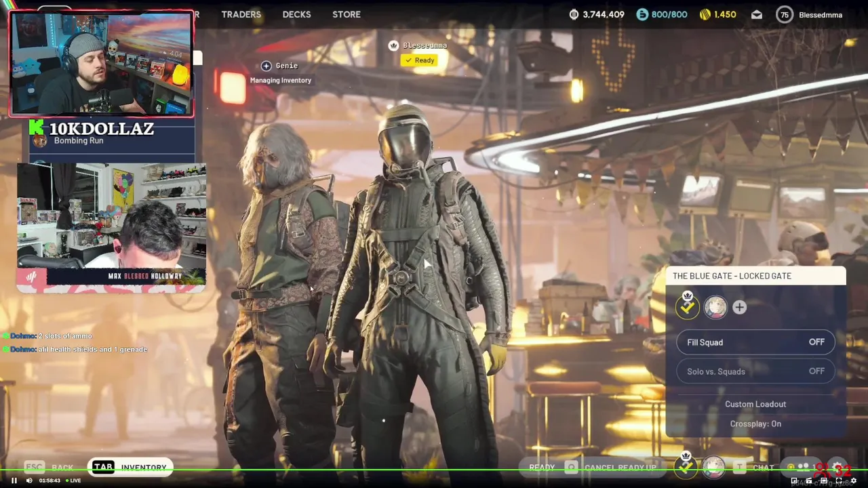Add a squad member with plus icon
This screenshot has height=488, width=868.
pos(739,308)
